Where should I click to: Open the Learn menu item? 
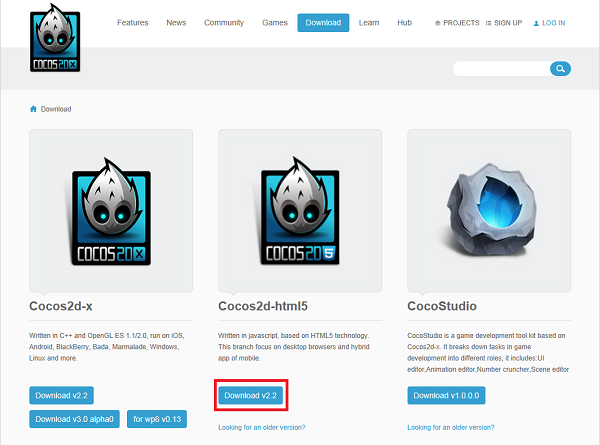[x=369, y=23]
